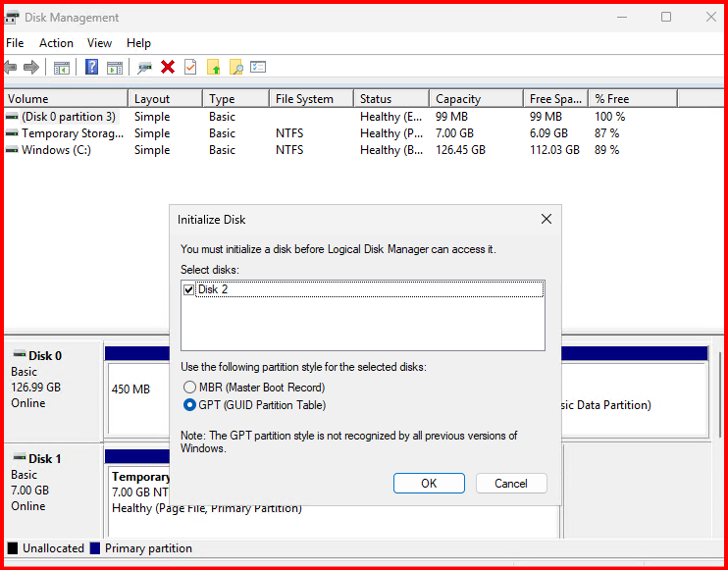Screen dimensions: 728x570
Task: Open the File menu
Action: pos(15,43)
